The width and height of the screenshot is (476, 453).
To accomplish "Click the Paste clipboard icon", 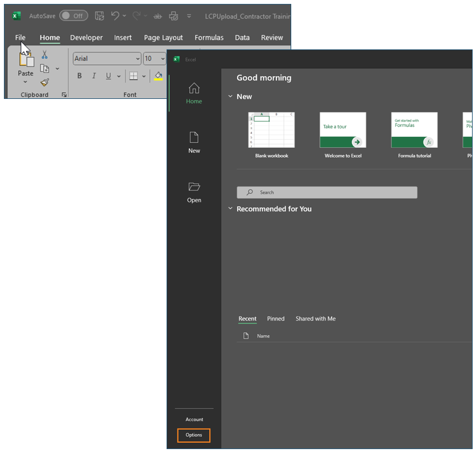I will point(26,59).
